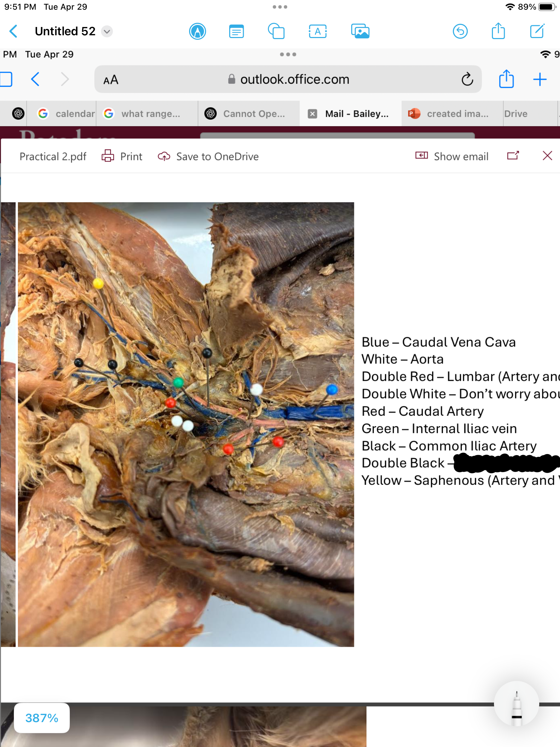Reload the Outlook page
The image size is (560, 747).
[x=467, y=80]
